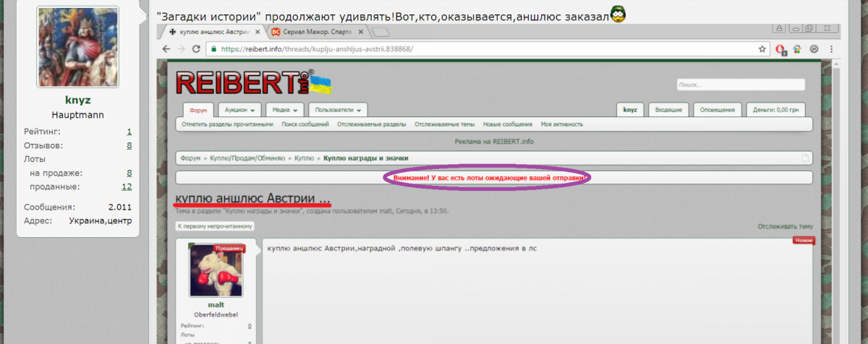This screenshot has width=868, height=344.
Task: Open the Входящие inbox link
Action: 668,110
